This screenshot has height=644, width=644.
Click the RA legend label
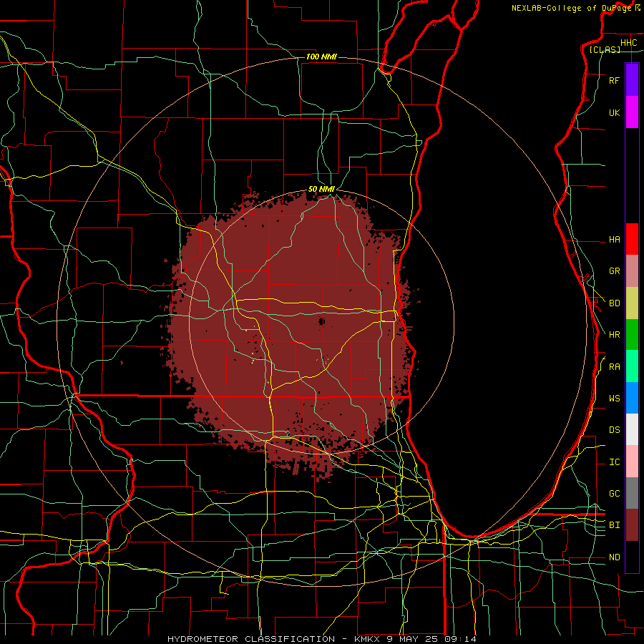(x=614, y=367)
